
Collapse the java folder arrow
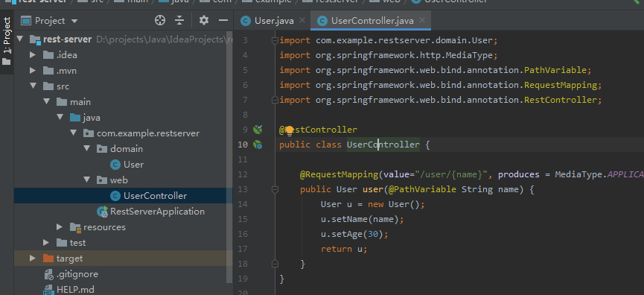coord(60,118)
